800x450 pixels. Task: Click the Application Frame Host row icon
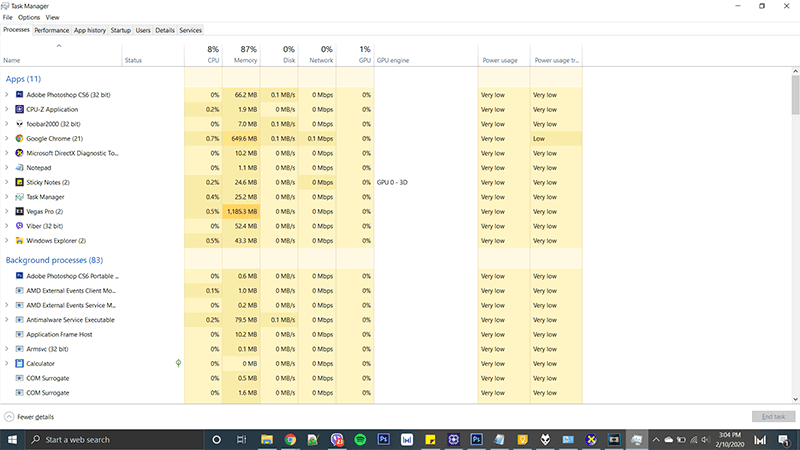pyautogui.click(x=19, y=335)
